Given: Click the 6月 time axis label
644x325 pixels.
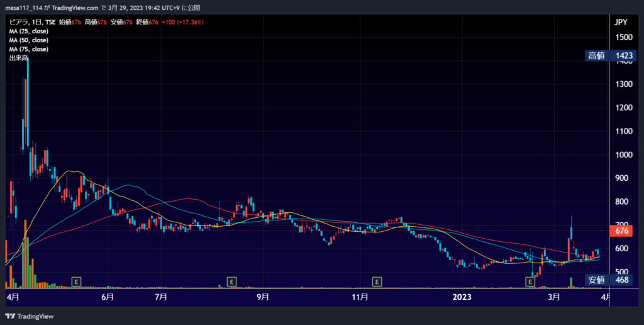Looking at the screenshot, I should pyautogui.click(x=107, y=297).
